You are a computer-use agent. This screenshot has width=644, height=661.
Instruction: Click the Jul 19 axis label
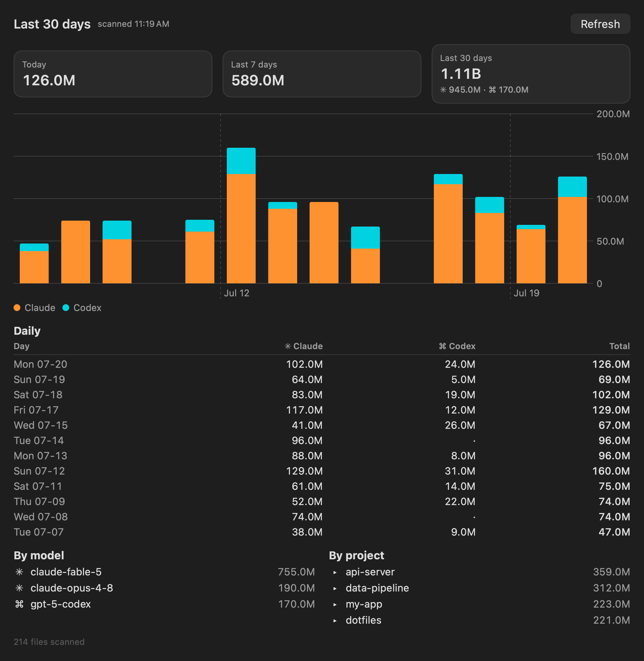click(526, 293)
